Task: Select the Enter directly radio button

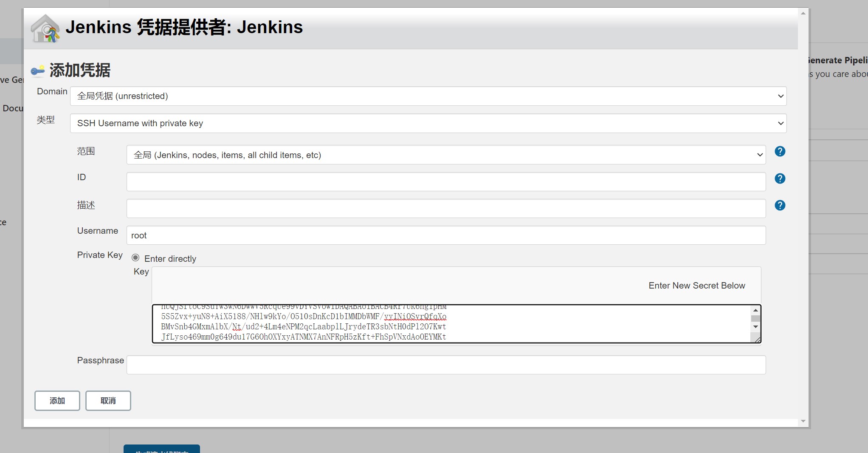Action: (x=135, y=258)
